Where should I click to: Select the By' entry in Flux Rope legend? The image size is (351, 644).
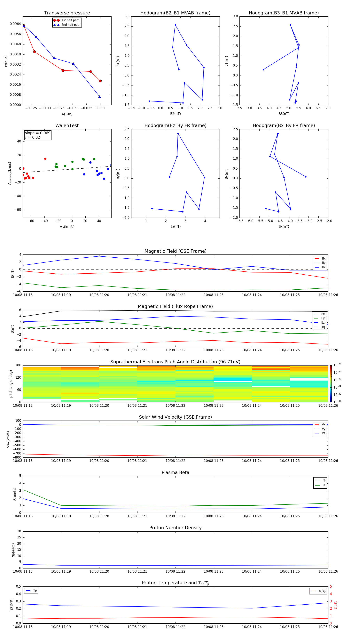point(320,318)
